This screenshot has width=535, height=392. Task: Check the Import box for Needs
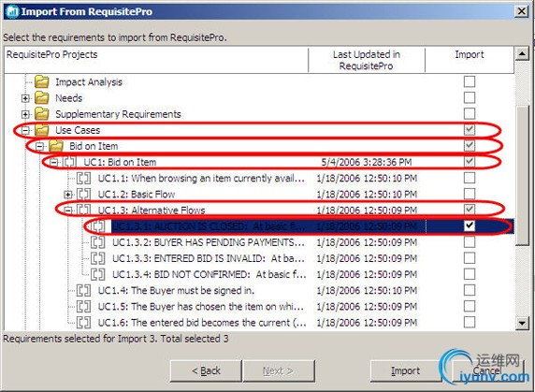[x=470, y=97]
